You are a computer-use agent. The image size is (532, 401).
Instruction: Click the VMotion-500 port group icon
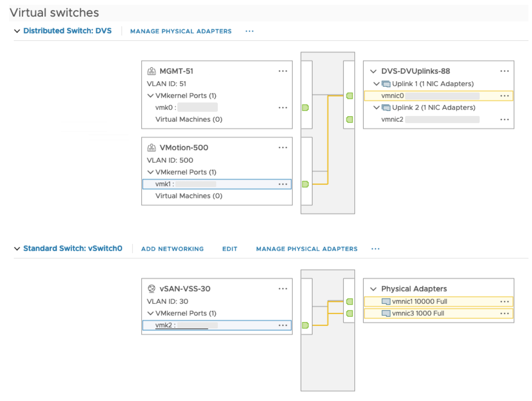(151, 147)
